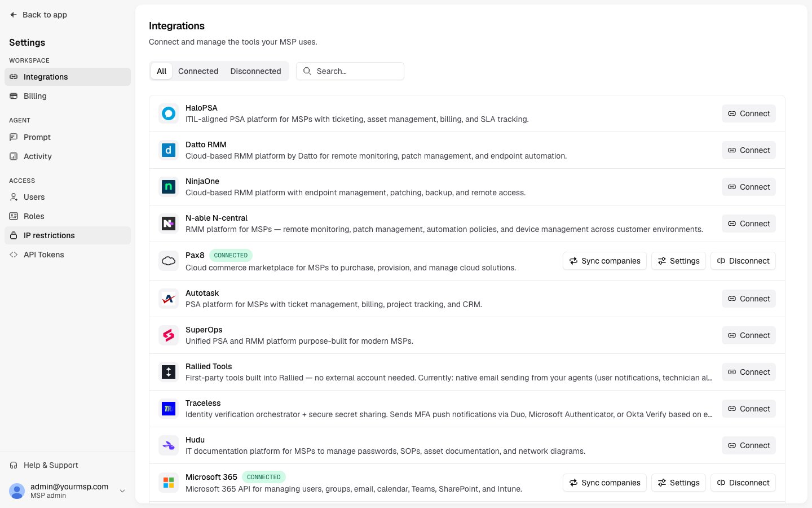Click the Integrations page heading
Screen dimensions: 812x508
click(176, 26)
